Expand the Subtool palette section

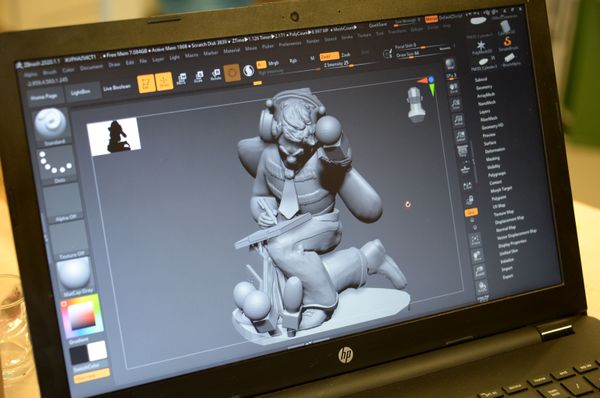481,79
